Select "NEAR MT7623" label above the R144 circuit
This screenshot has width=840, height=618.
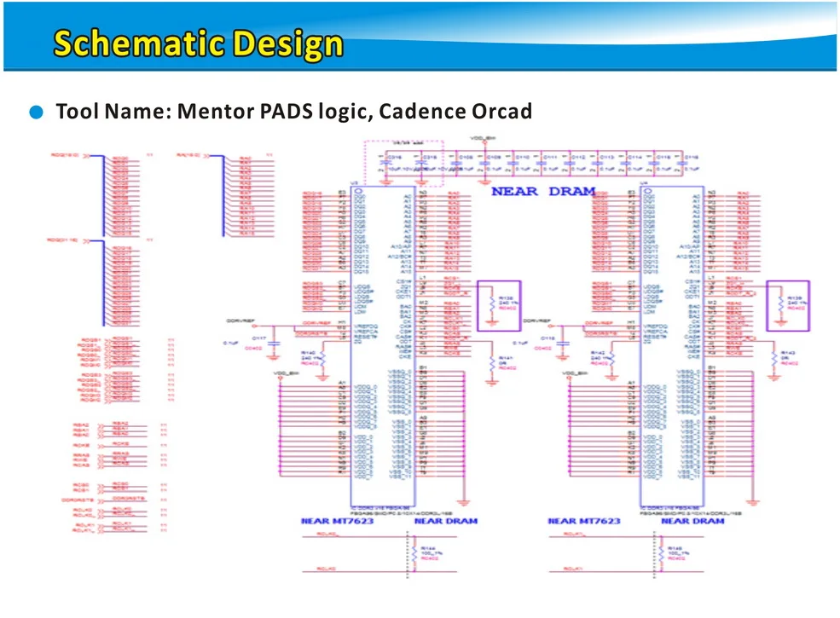tap(337, 521)
